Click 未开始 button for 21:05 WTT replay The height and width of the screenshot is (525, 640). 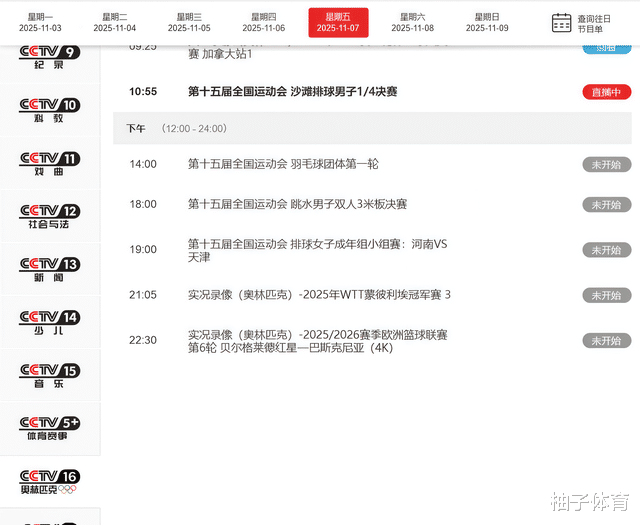pos(607,295)
